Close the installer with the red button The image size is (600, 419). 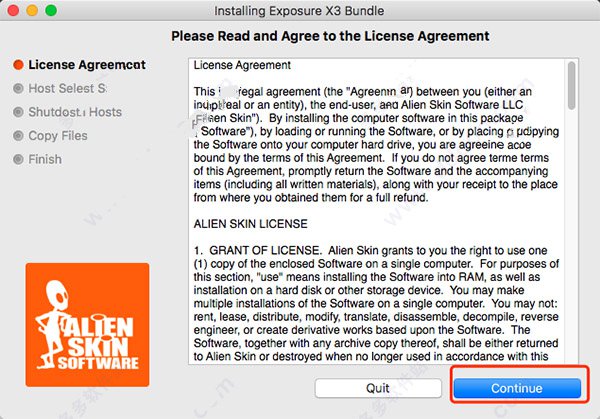tap(13, 10)
